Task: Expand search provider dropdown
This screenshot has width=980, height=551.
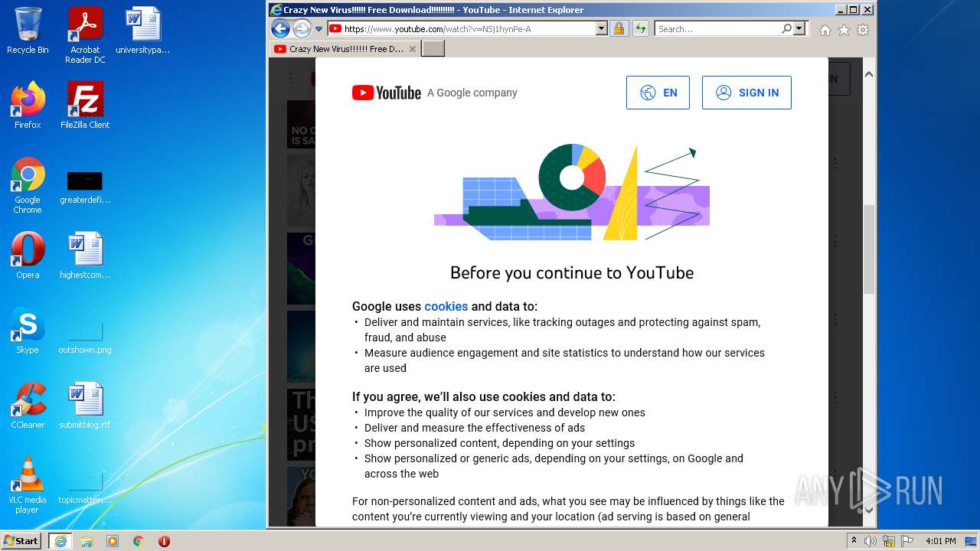Action: click(x=799, y=29)
